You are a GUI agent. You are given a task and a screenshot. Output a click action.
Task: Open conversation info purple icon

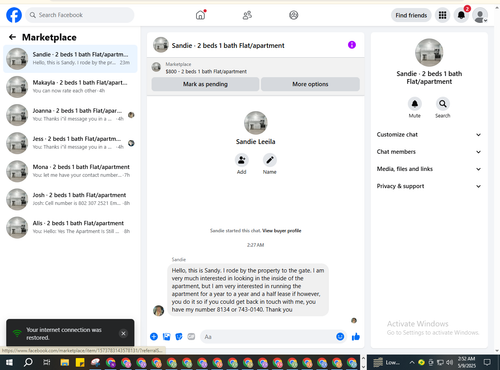pyautogui.click(x=352, y=45)
